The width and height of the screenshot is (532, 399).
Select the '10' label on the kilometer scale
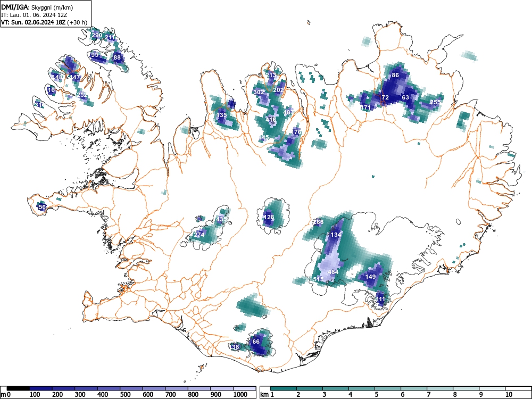coord(508,395)
